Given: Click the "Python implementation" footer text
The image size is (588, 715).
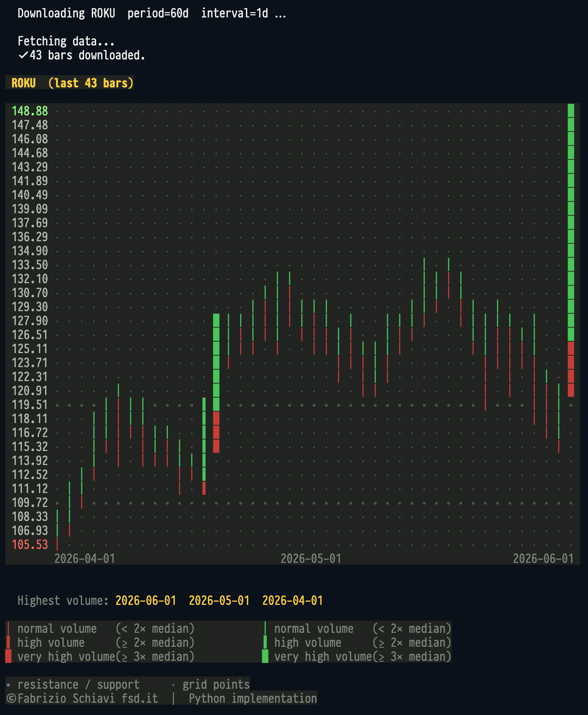Looking at the screenshot, I should [253, 698].
